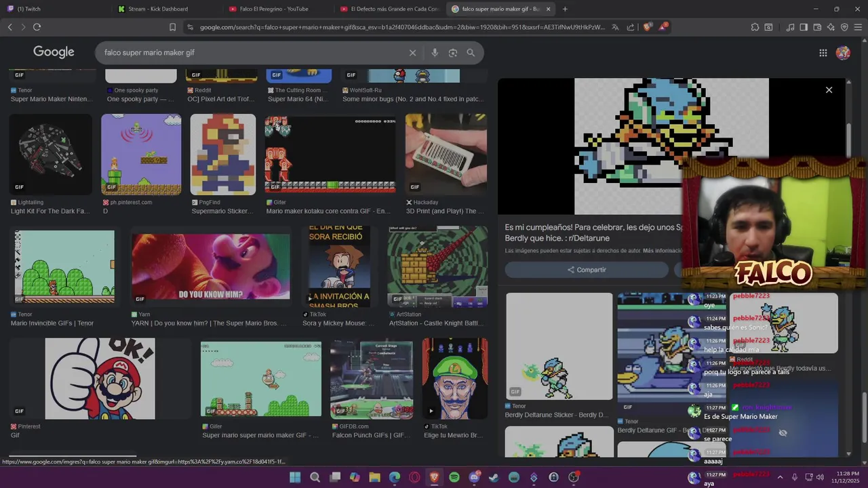
Task: Open the browser hamburger main menu
Action: point(858,27)
